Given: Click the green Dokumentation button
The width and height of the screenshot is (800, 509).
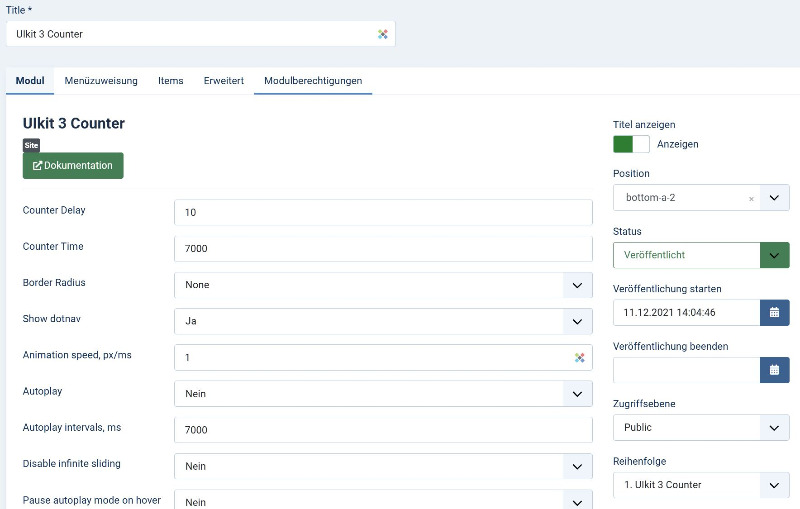Looking at the screenshot, I should [x=73, y=165].
